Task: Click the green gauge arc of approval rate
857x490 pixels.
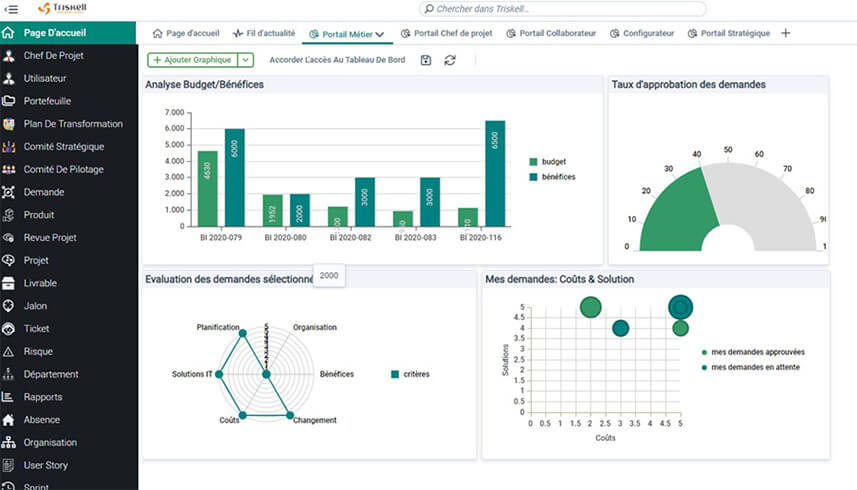Action: [x=678, y=210]
